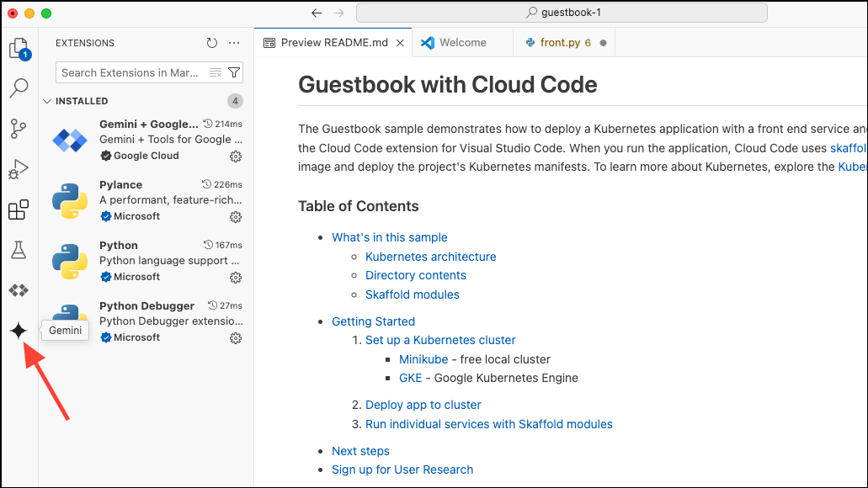This screenshot has height=488, width=868.
Task: Close the Preview README.md tab
Action: pos(400,43)
